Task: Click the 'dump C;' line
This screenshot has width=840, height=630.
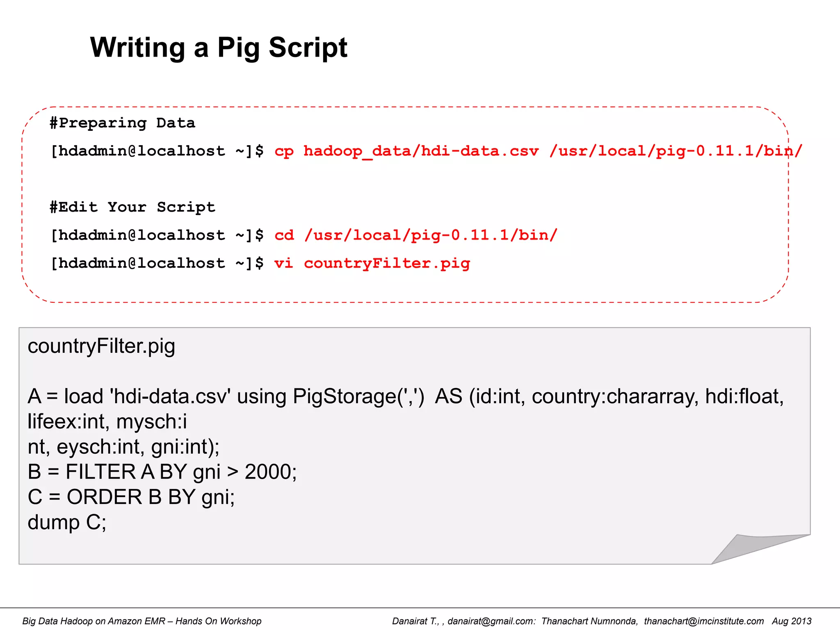Action: [x=67, y=523]
